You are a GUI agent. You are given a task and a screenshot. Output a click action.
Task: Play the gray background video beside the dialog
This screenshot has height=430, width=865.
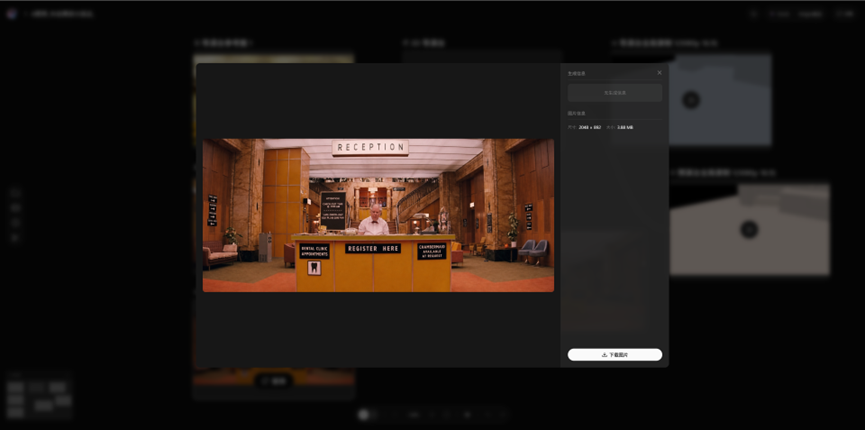tap(691, 100)
